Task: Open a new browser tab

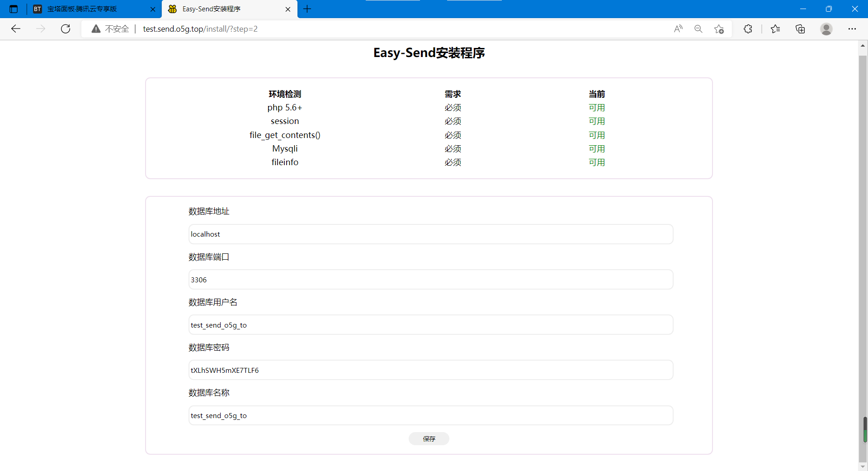Action: (307, 9)
